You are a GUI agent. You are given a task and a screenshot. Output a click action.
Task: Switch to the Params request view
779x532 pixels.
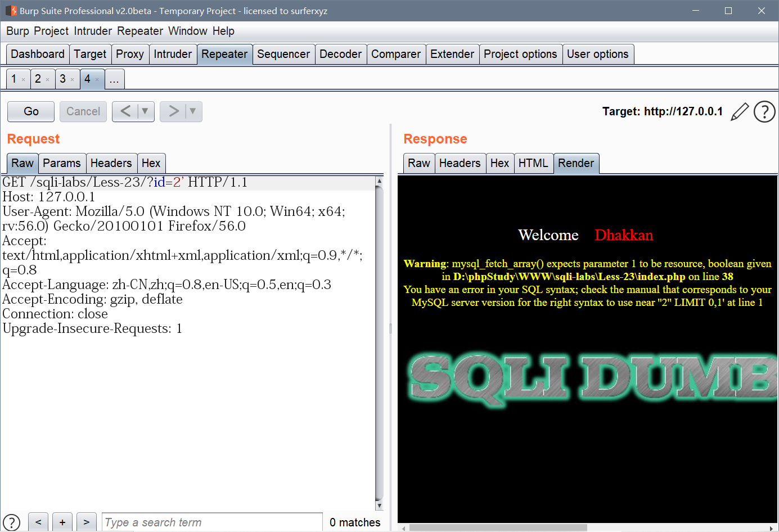[62, 163]
